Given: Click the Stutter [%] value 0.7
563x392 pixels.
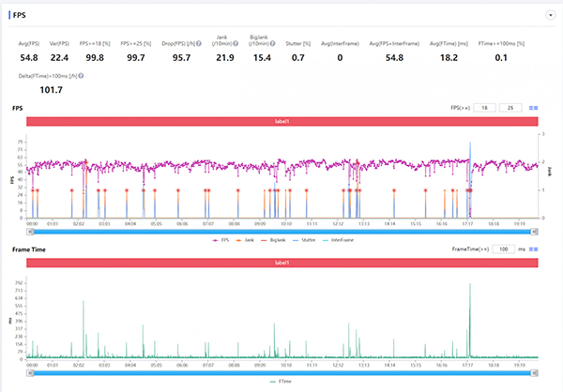Looking at the screenshot, I should pyautogui.click(x=298, y=58).
